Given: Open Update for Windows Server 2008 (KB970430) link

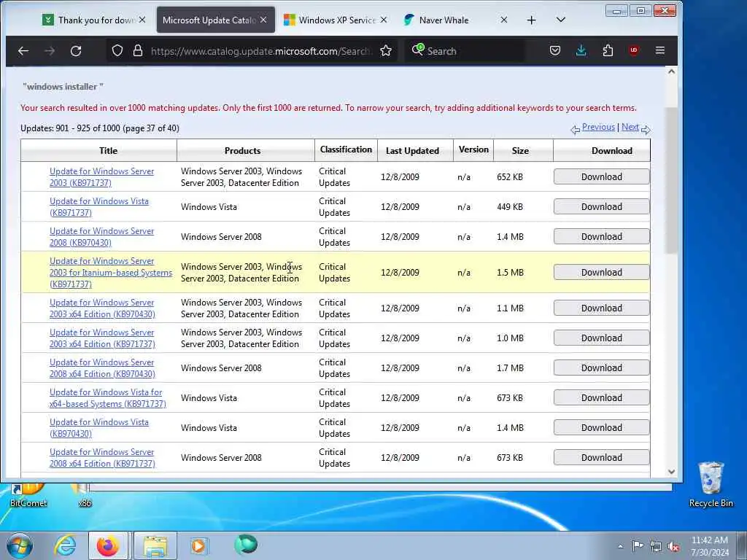Looking at the screenshot, I should 101,237.
